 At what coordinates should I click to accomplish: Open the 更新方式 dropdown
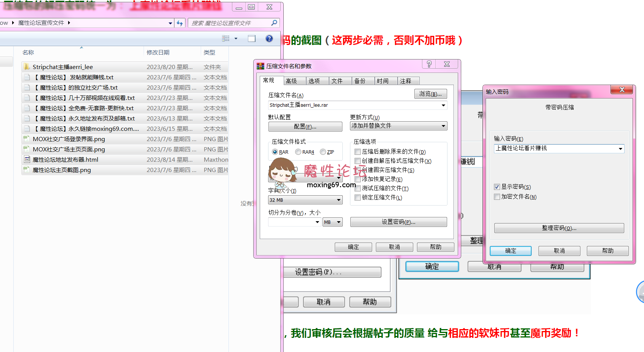[x=443, y=126]
